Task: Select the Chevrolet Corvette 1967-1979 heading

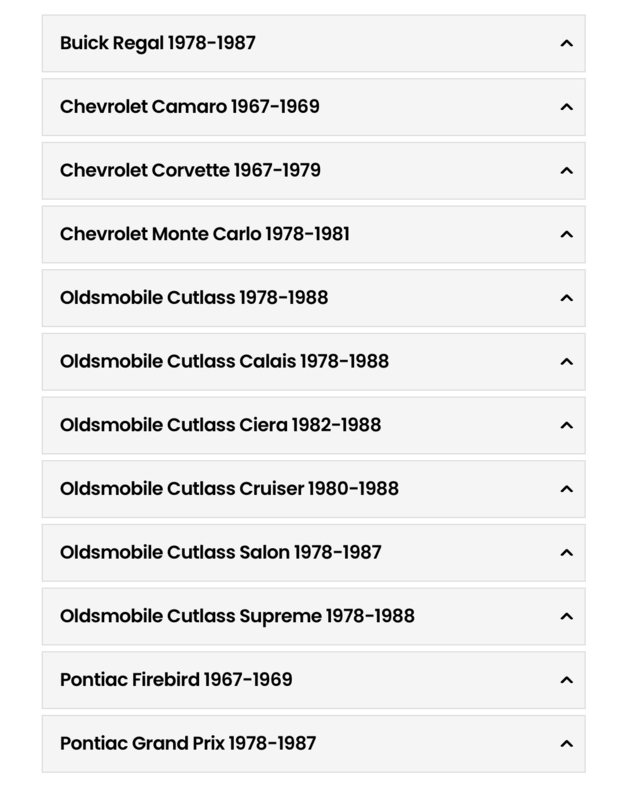Action: (x=190, y=170)
